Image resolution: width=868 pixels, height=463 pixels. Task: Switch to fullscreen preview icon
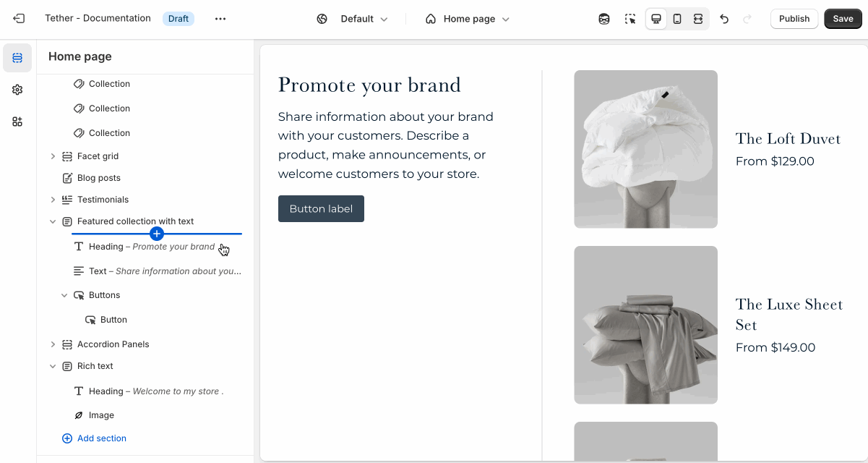698,19
